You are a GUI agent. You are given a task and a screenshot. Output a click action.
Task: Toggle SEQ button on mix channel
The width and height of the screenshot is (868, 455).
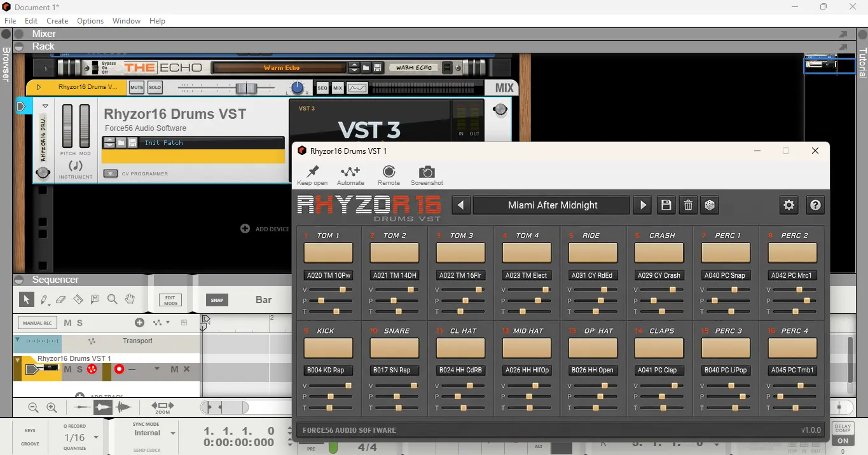tap(322, 88)
